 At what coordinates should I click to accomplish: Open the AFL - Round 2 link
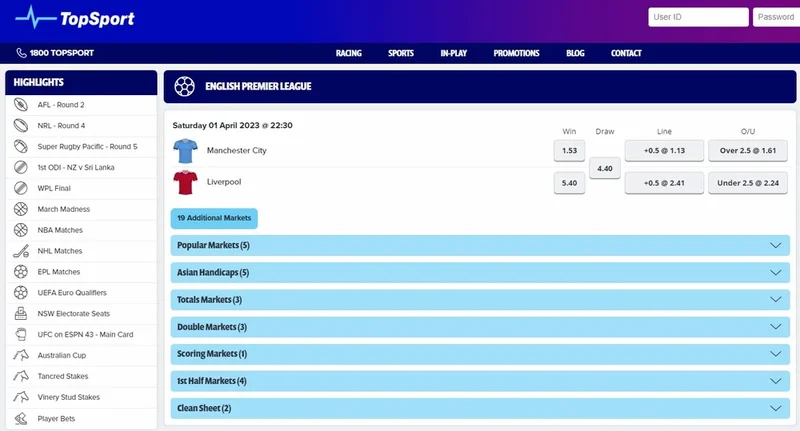pyautogui.click(x=61, y=105)
